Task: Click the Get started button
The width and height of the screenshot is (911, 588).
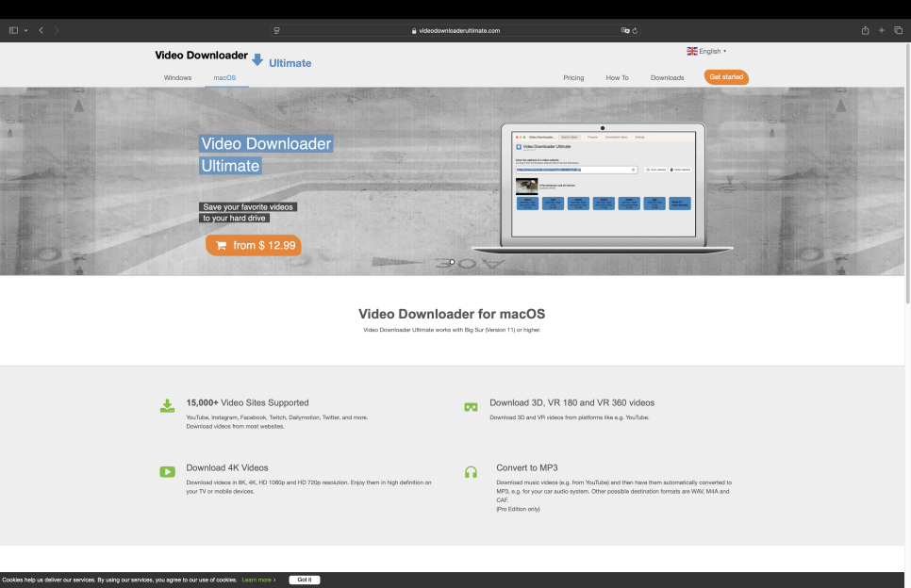Action: pos(726,76)
